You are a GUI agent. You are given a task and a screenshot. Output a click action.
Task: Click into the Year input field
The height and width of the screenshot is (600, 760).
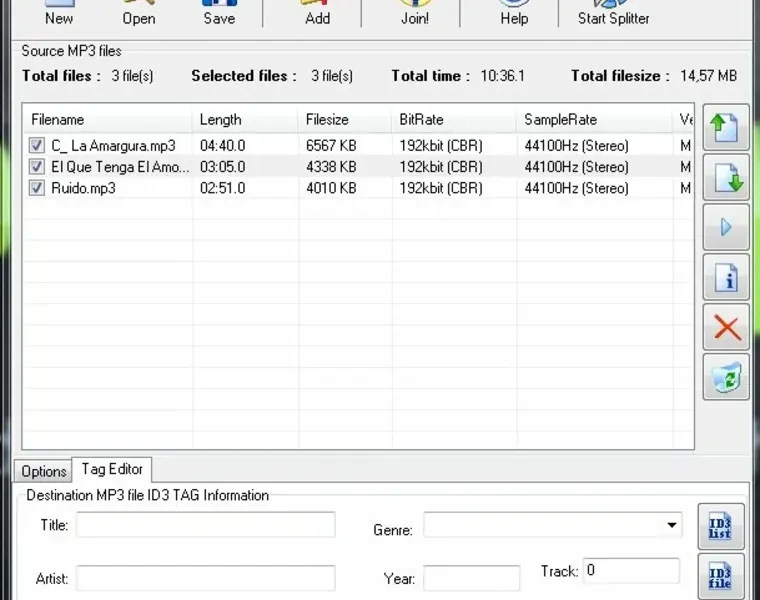point(471,578)
